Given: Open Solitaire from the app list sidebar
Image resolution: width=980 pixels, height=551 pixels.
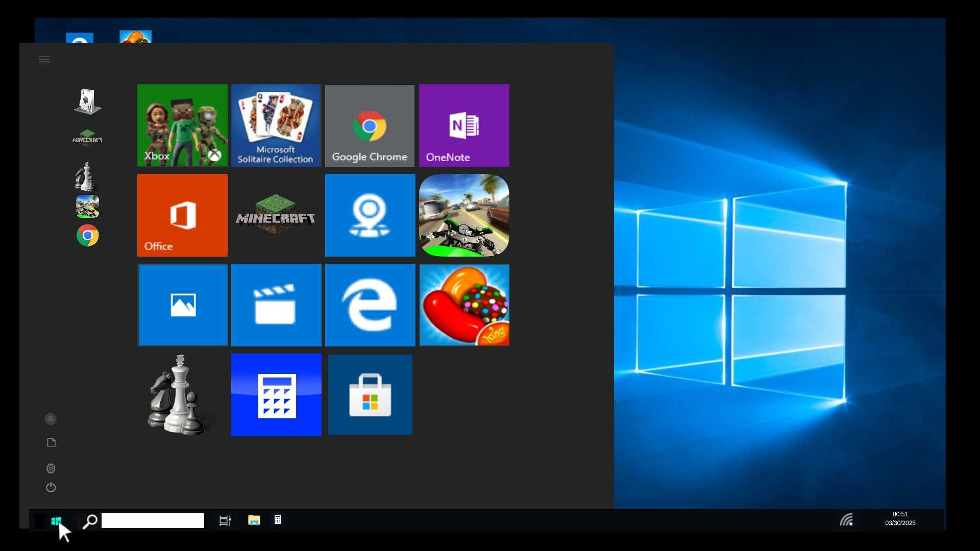Looking at the screenshot, I should coord(87,102).
